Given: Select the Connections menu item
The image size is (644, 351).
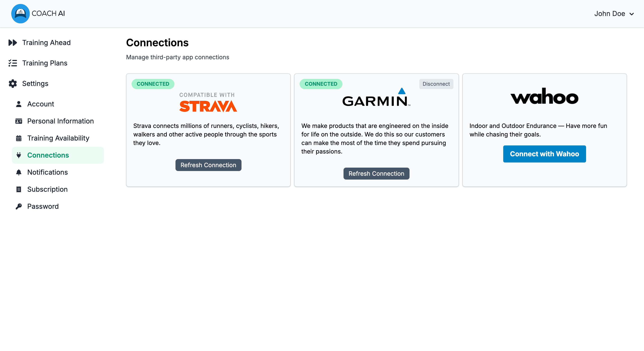Looking at the screenshot, I should point(58,155).
